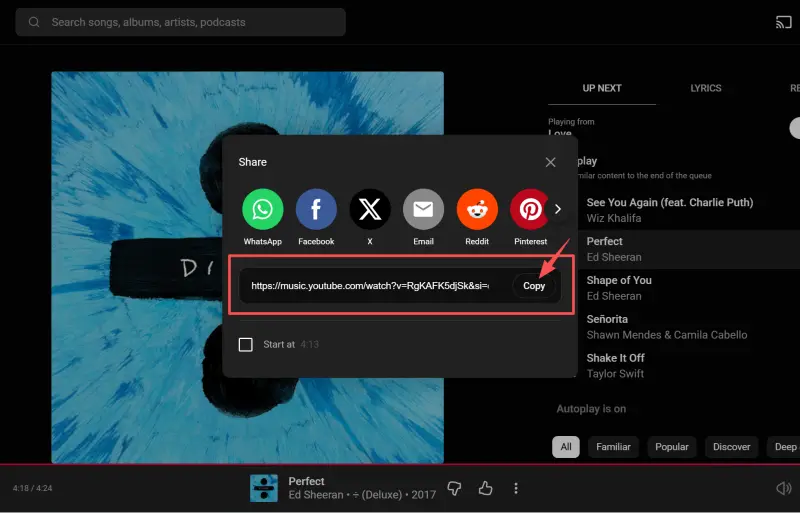Click the Autoplay is on label
The height and width of the screenshot is (513, 800).
[x=591, y=409]
